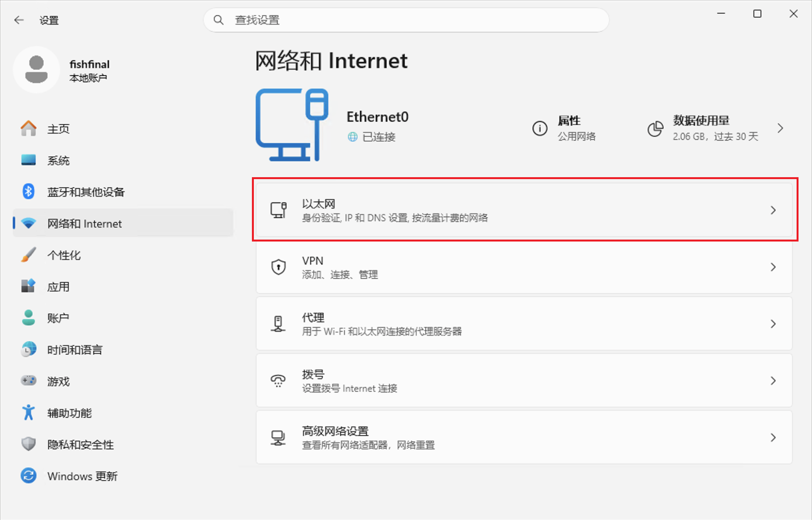Screen dimensions: 812x520
Task: Click the search magnifier icon
Action: (x=218, y=20)
